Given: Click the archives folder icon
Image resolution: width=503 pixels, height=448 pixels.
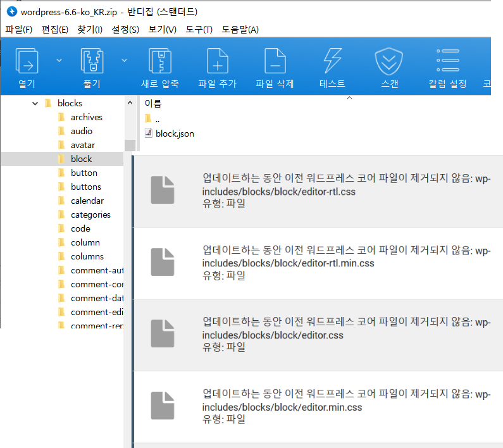Looking at the screenshot, I should point(61,118).
